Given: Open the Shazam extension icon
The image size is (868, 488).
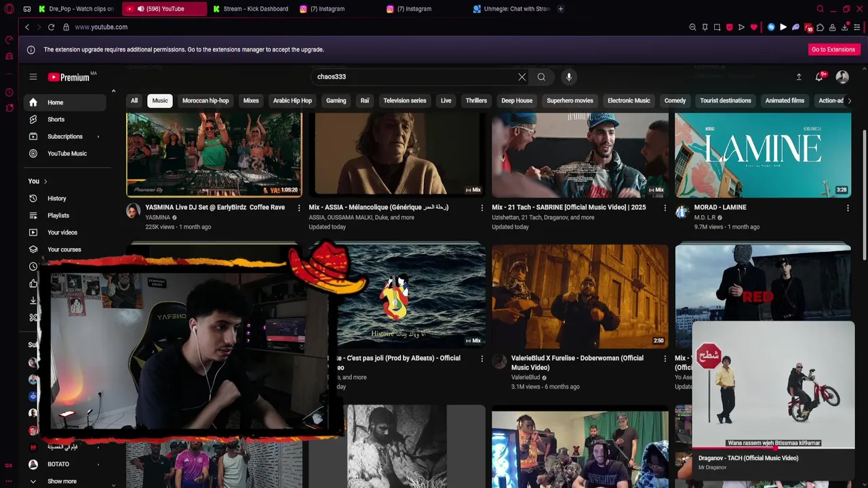Looking at the screenshot, I should click(771, 27).
